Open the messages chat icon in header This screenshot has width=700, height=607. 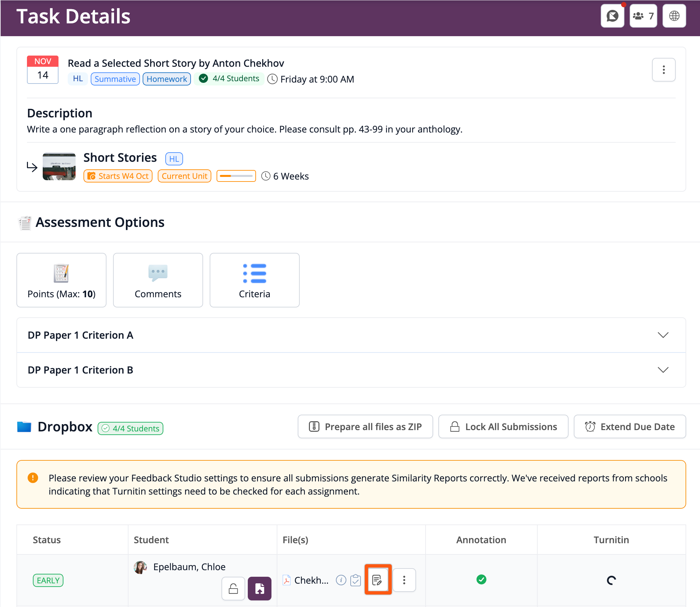pos(612,16)
